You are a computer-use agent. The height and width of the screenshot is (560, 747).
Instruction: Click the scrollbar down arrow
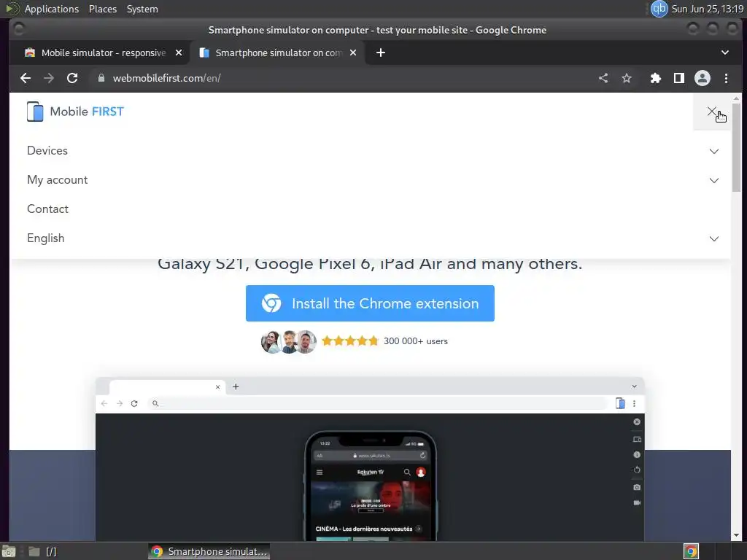point(737,535)
